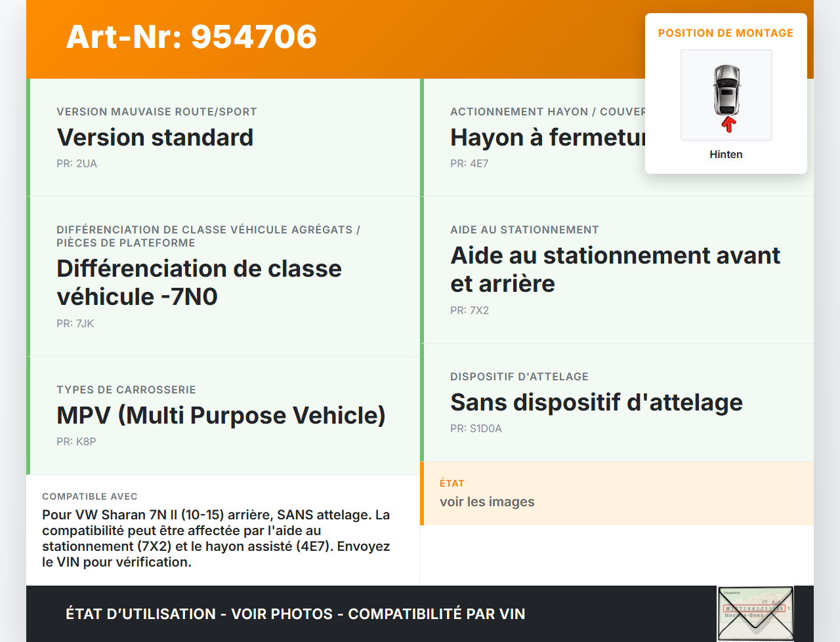
Task: Click the crossed-out document thumbnail in footer
Action: pos(755,614)
